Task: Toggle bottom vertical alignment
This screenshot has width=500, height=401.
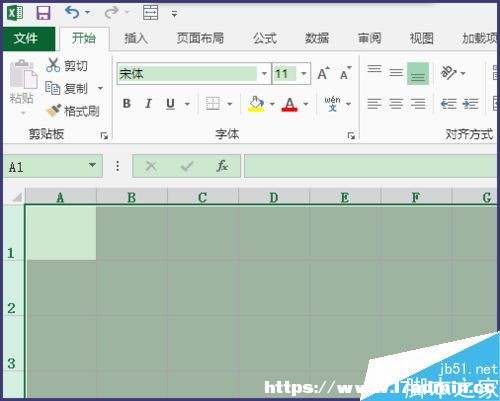Action: [418, 73]
